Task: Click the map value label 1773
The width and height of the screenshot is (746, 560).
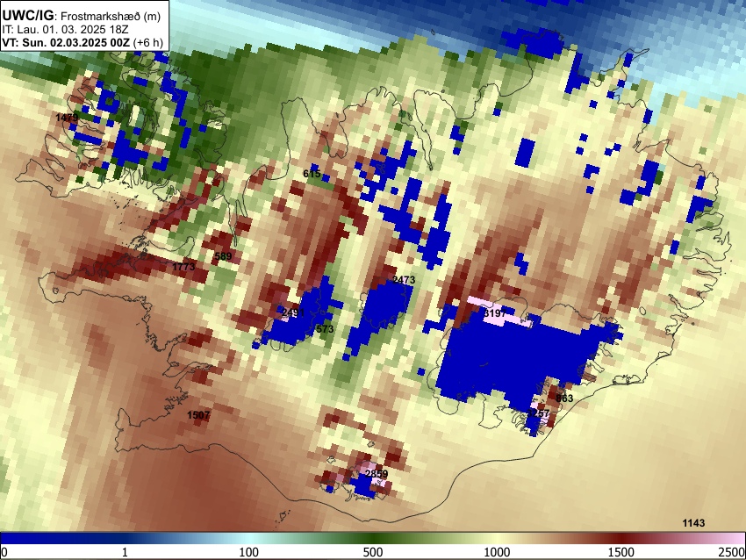Action: coord(183,267)
